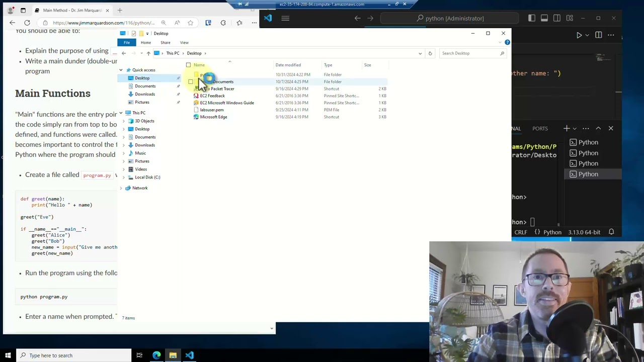The width and height of the screenshot is (644, 362).
Task: Click Properties icon in Explorer quick toolbar
Action: click(134, 34)
